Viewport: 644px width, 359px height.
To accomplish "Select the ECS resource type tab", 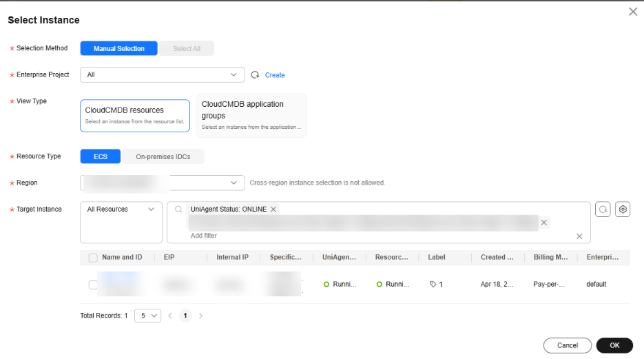I will tap(101, 156).
